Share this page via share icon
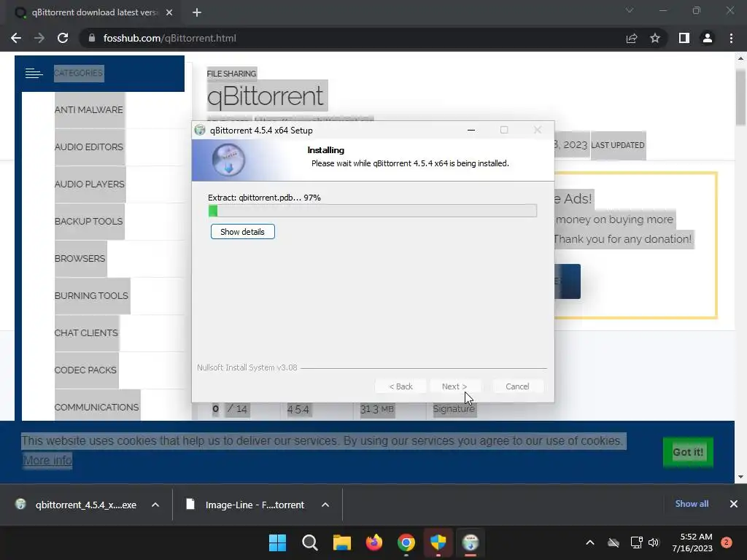Image resolution: width=747 pixels, height=560 pixels. (632, 38)
